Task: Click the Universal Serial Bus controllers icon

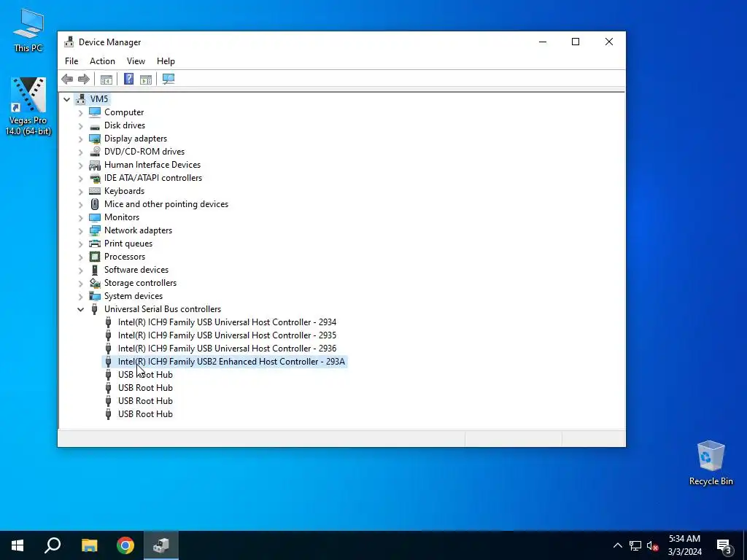Action: pos(95,309)
